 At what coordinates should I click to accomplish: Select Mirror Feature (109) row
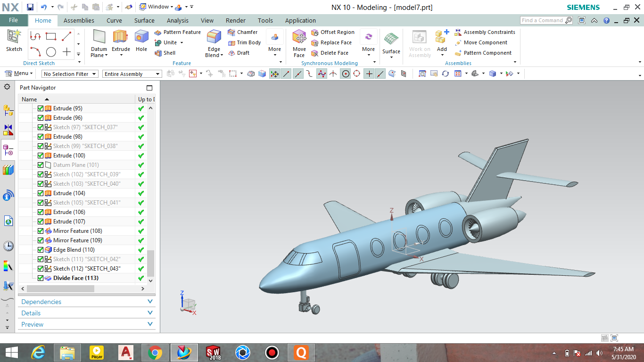78,240
